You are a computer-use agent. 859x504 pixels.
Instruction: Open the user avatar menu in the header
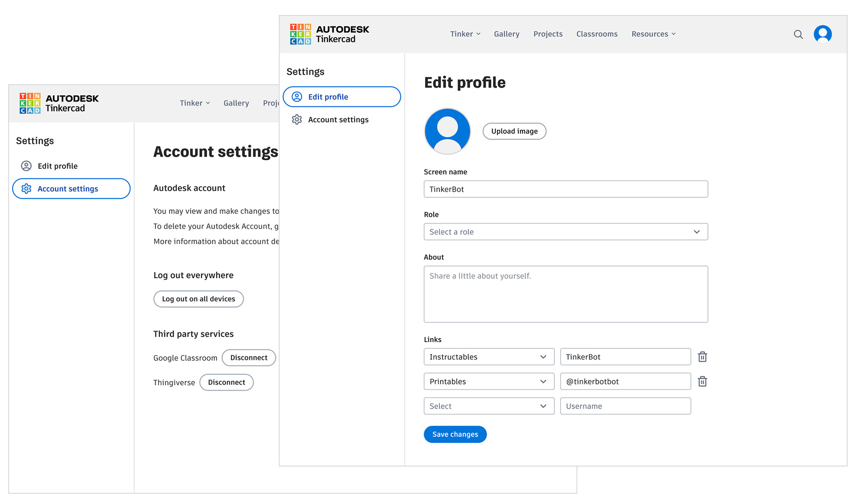[822, 34]
